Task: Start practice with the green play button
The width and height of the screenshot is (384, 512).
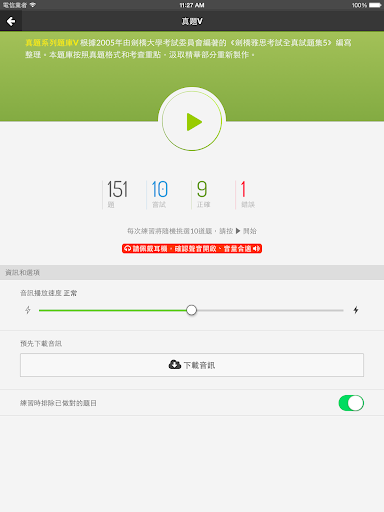Action: tap(192, 121)
